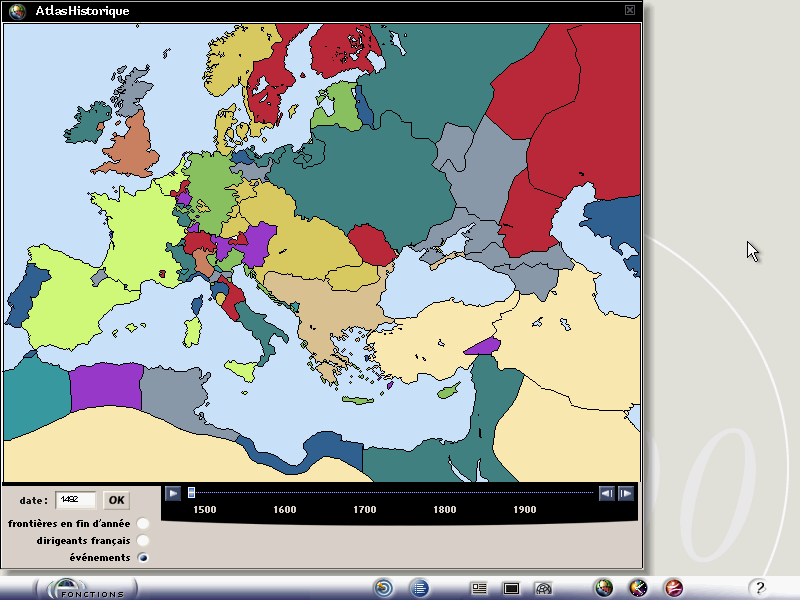Click Ireland on the historical map
800x600 pixels.
tap(87, 123)
